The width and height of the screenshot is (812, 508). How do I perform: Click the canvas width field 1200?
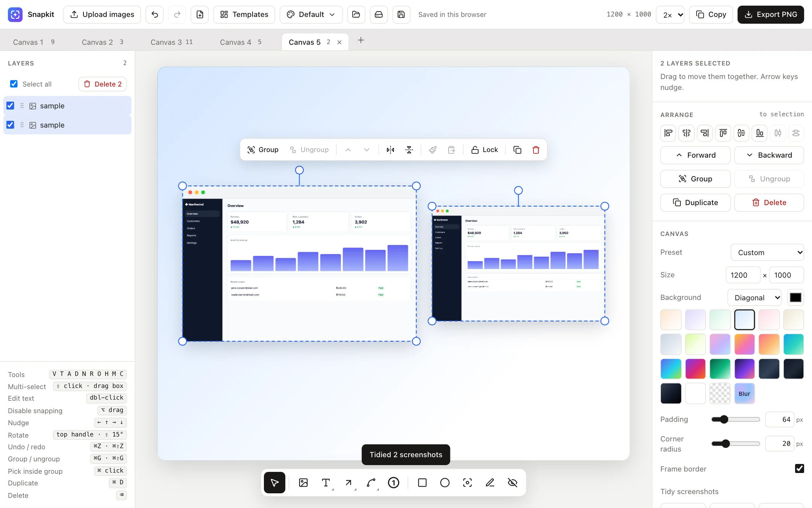[743, 275]
